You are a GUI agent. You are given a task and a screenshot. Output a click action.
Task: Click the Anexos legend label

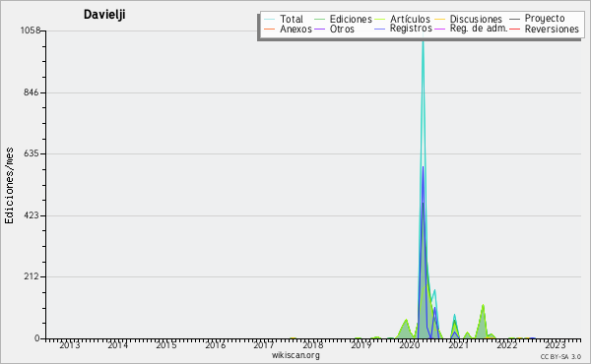tap(295, 29)
